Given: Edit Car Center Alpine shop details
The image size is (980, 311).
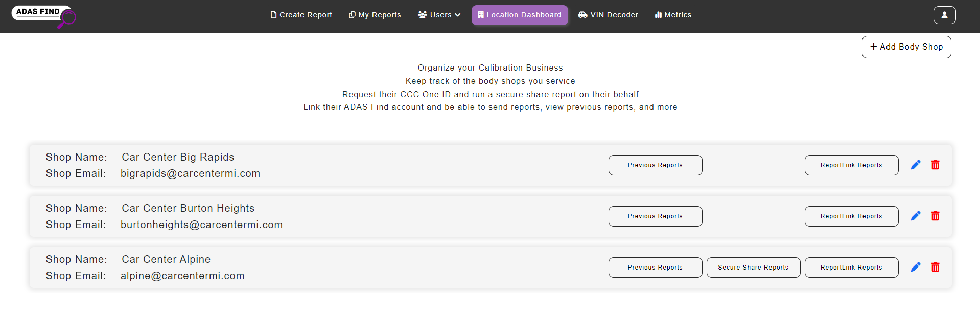Looking at the screenshot, I should pyautogui.click(x=916, y=267).
